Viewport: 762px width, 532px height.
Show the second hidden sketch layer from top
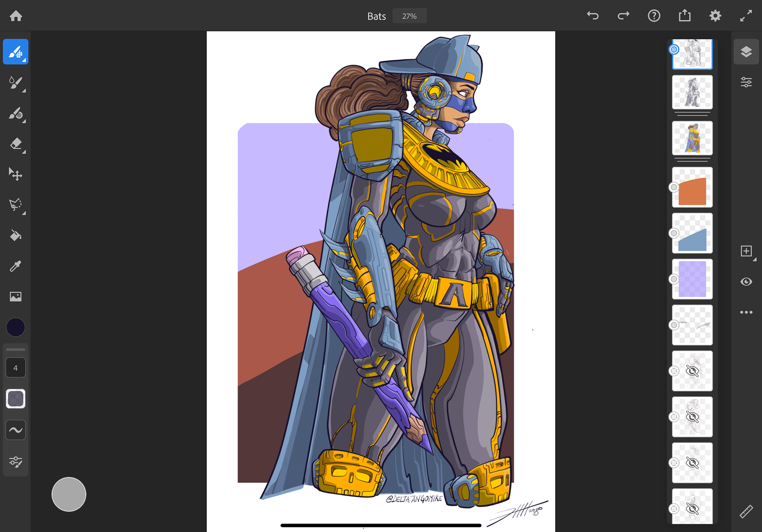pos(692,417)
